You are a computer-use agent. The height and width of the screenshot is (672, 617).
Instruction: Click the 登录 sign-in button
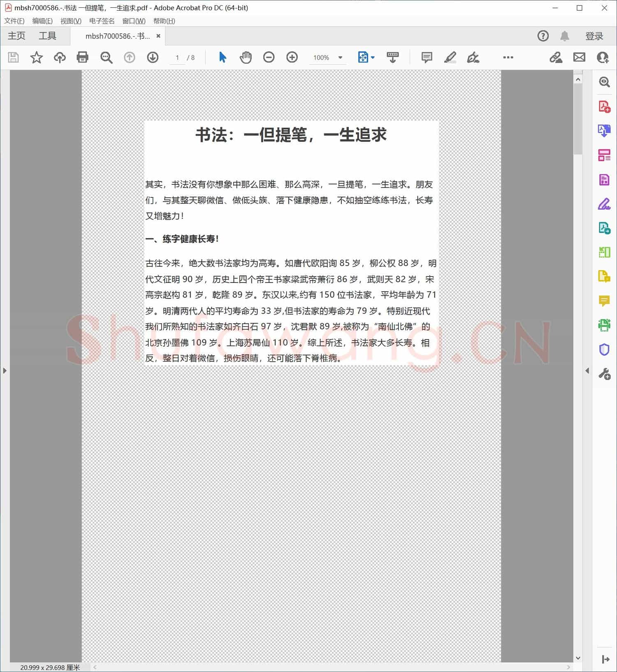coord(594,36)
